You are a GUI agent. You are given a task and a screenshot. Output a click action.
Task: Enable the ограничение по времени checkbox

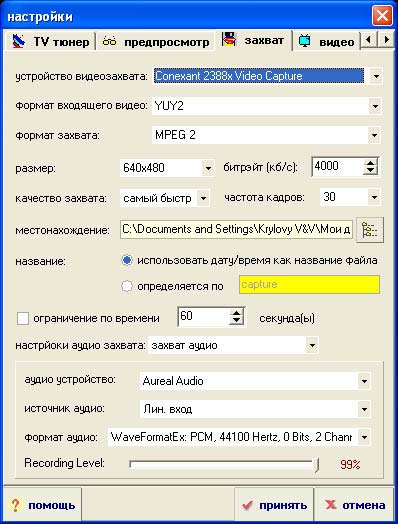(x=23, y=318)
